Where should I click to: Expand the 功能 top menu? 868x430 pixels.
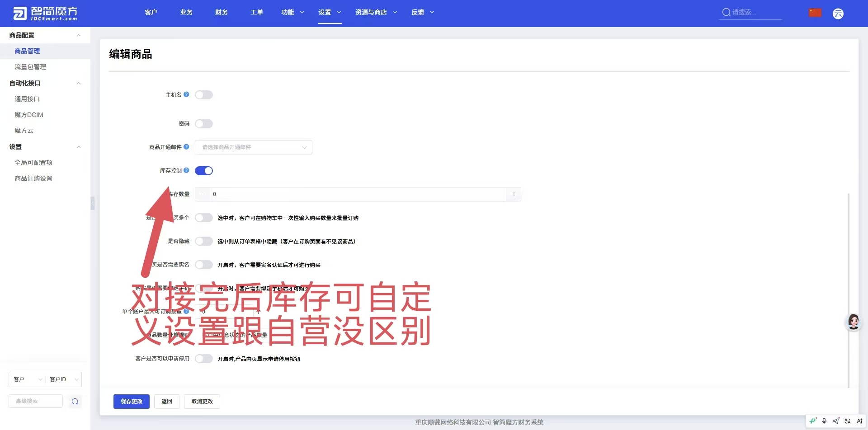tap(292, 12)
